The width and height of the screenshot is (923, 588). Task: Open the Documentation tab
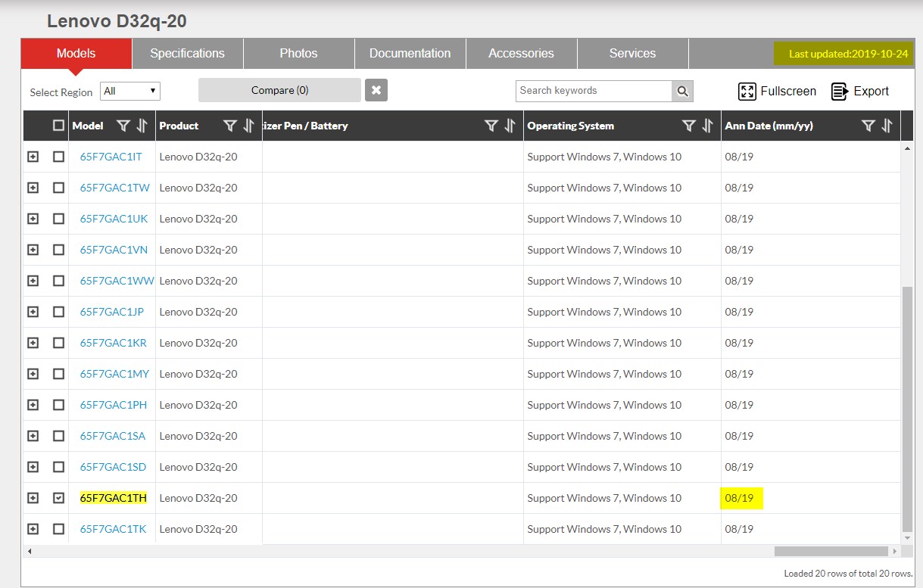(410, 54)
